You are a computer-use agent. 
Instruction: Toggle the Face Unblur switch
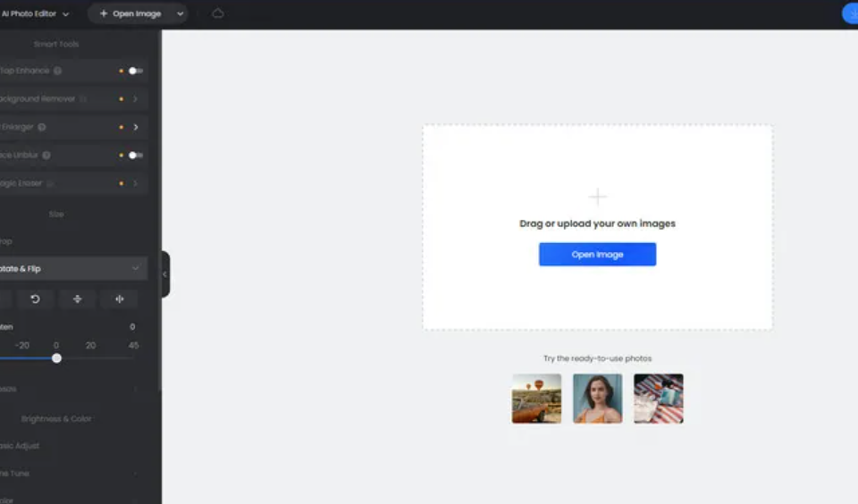[x=135, y=155]
